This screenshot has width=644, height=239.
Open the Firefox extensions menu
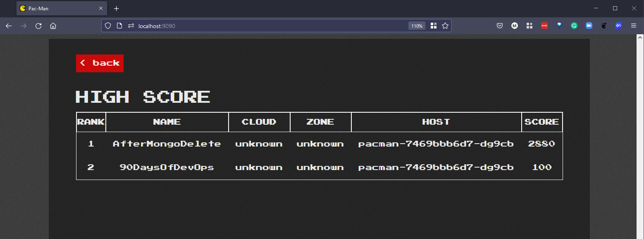tap(529, 26)
